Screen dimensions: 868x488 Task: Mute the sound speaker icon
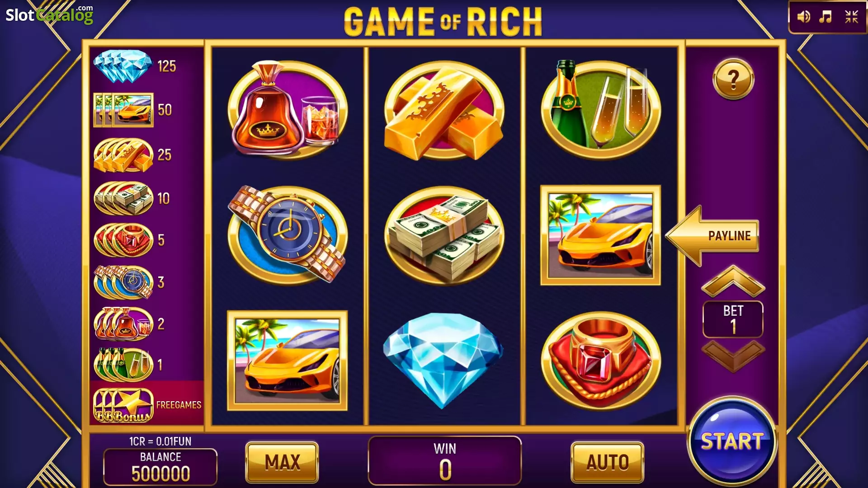click(803, 17)
